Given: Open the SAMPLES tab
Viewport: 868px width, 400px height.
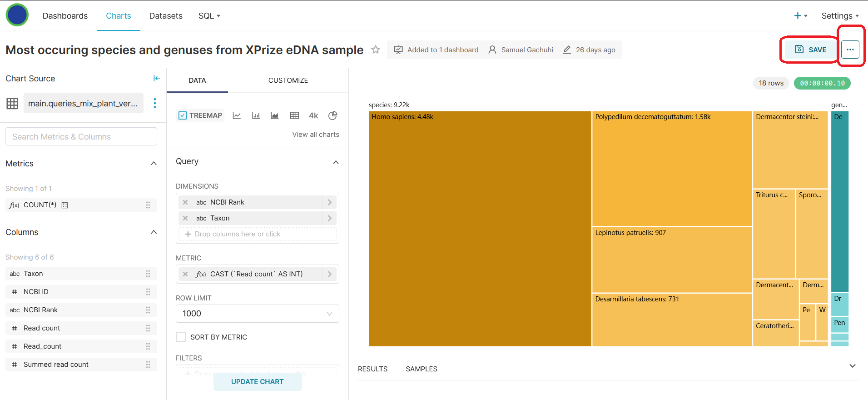Looking at the screenshot, I should point(422,369).
